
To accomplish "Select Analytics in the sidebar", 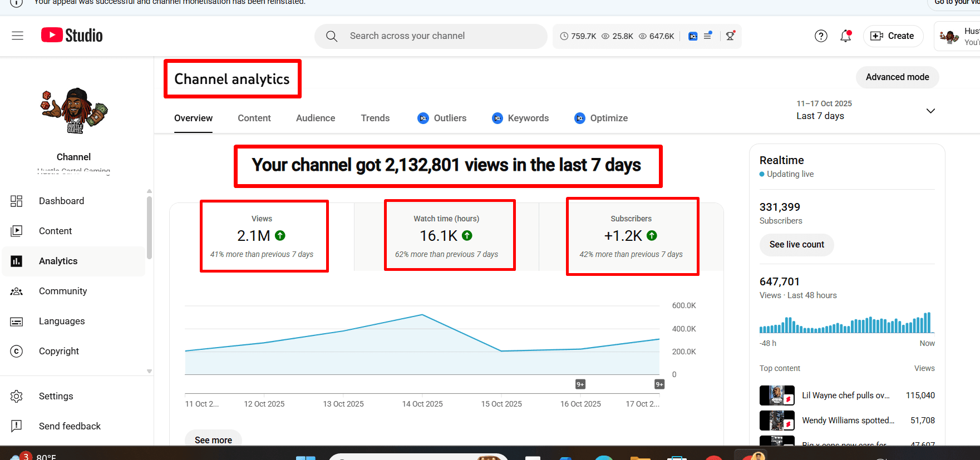I will point(73,261).
